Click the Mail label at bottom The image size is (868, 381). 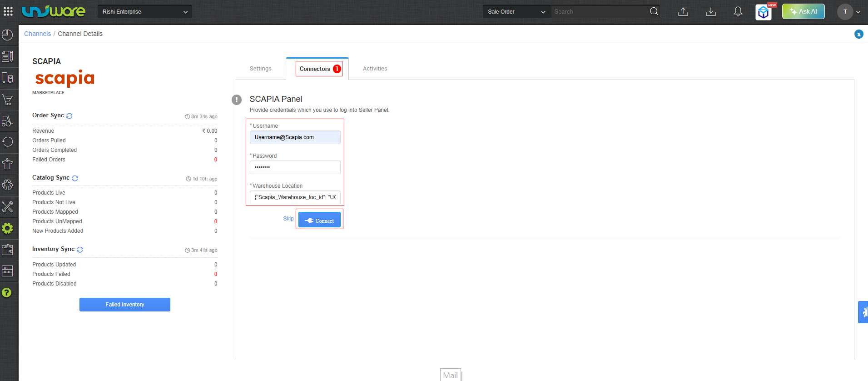coord(451,375)
